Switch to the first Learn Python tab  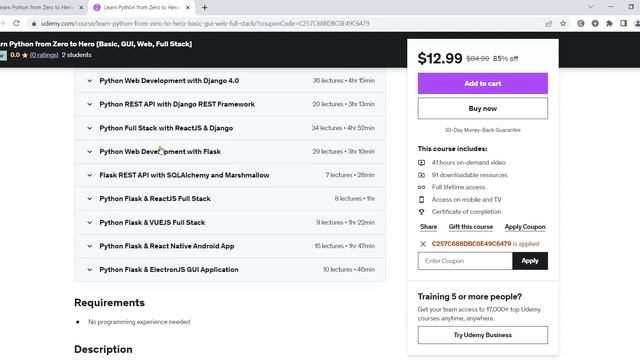coord(39,7)
